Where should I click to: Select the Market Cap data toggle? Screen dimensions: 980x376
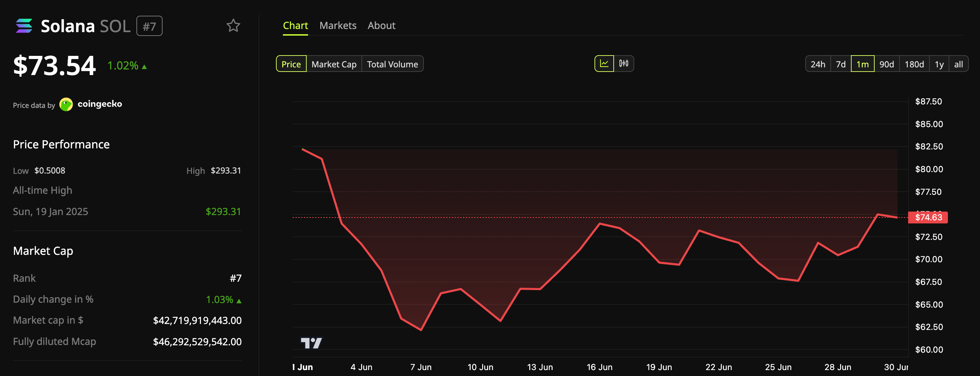tap(334, 64)
